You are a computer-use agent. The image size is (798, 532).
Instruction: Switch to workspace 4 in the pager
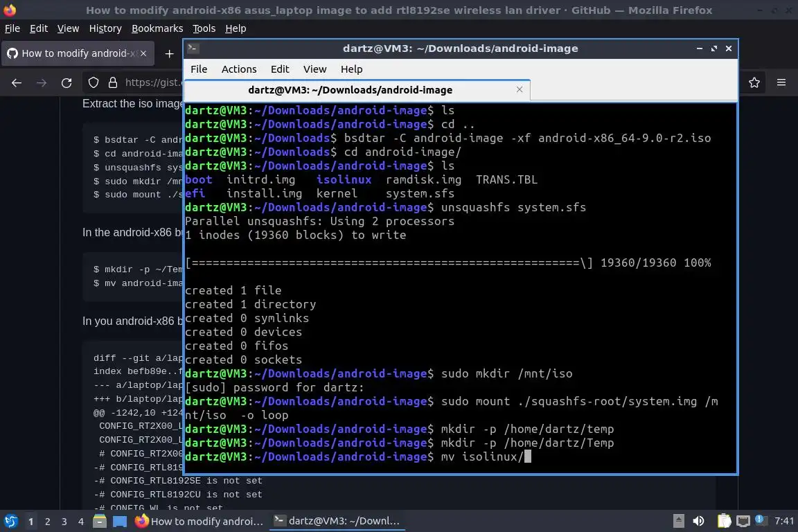pyautogui.click(x=81, y=522)
